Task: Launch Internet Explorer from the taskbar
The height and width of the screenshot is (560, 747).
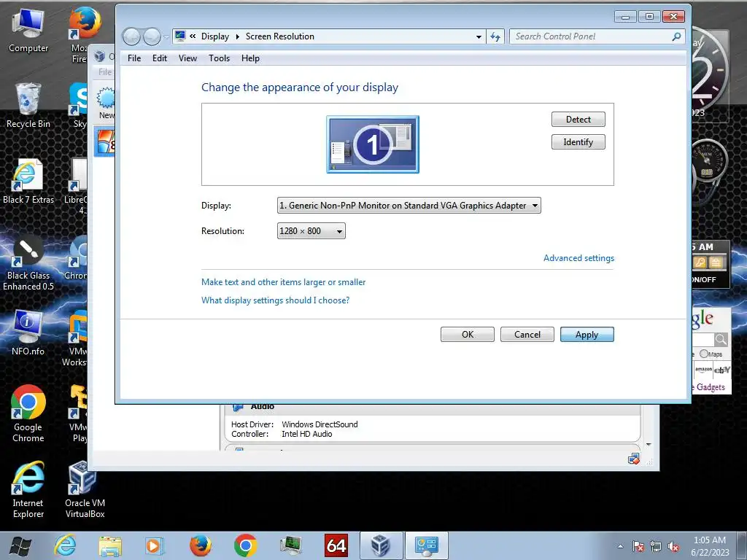Action: point(65,545)
